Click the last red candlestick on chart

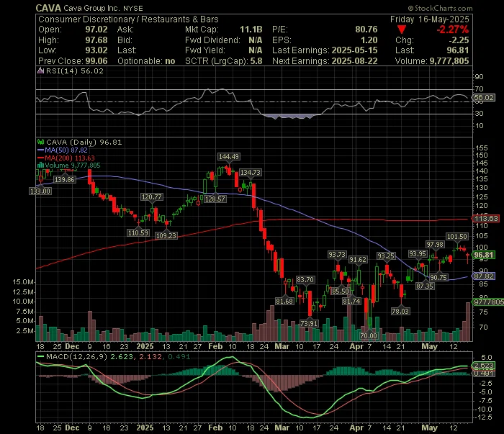468,258
